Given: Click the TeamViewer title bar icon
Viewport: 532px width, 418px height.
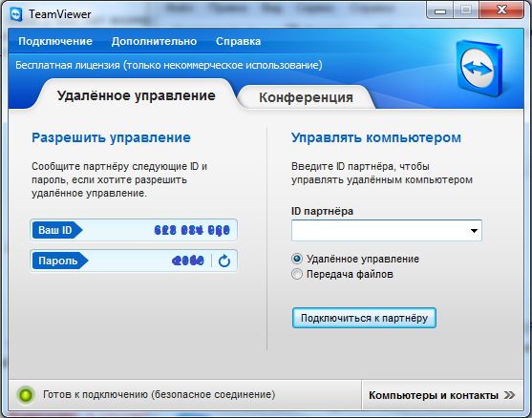Looking at the screenshot, I should 15,14.
